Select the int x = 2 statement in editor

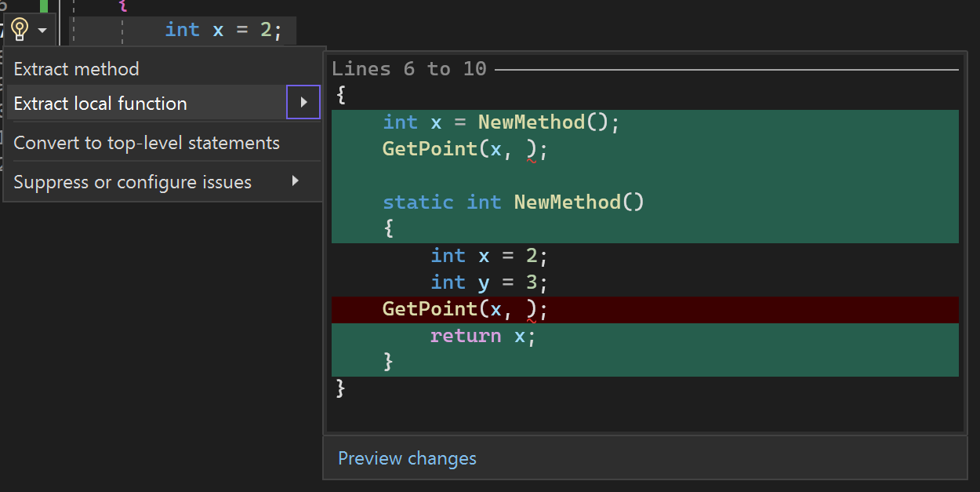pyautogui.click(x=223, y=29)
